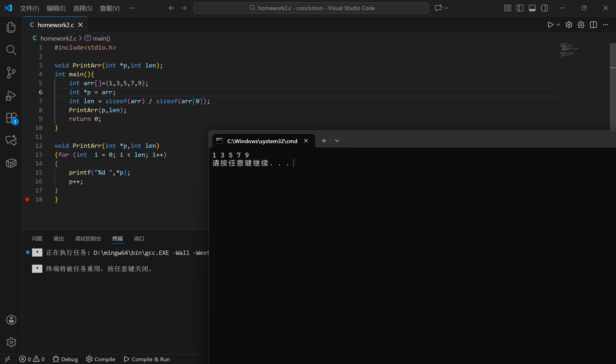Open the Source Control view
Screen dimensions: 616x364
tap(11, 73)
